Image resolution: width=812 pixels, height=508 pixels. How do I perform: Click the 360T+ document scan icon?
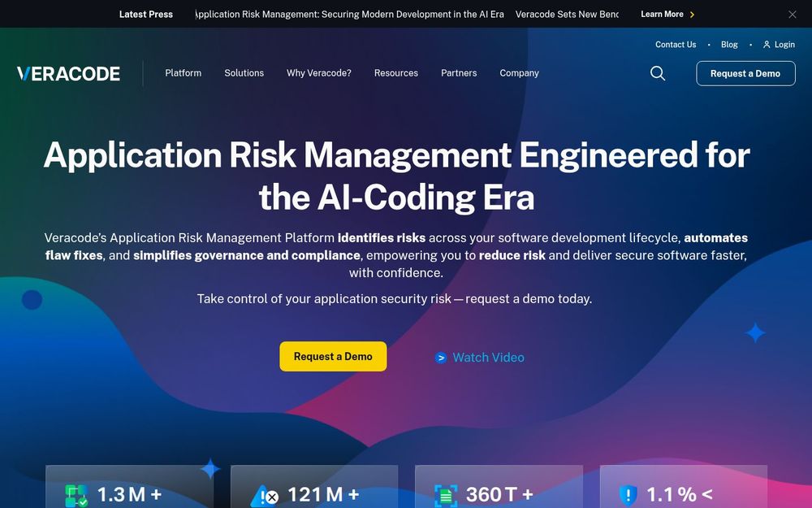pyautogui.click(x=446, y=496)
